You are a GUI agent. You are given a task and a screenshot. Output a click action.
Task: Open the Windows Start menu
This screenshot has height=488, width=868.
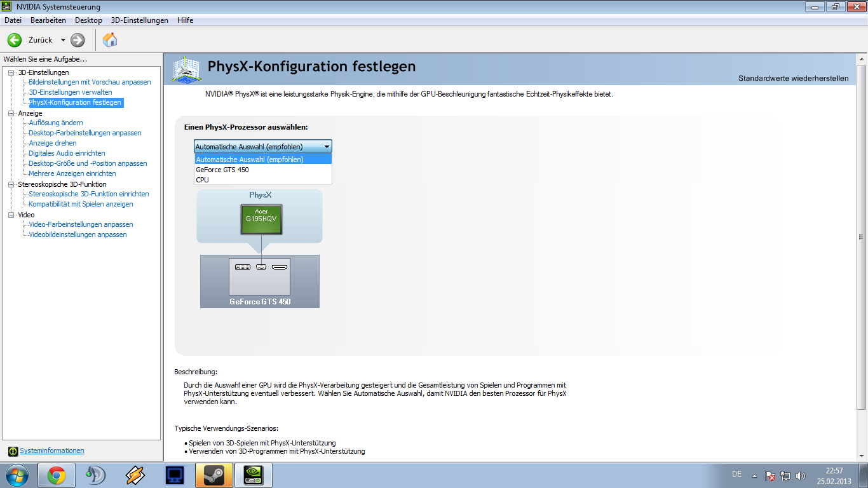[x=17, y=475]
